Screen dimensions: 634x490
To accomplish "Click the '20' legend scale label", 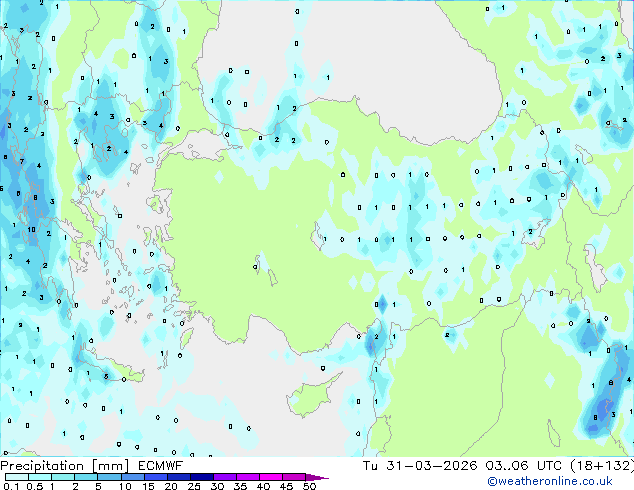I will pyautogui.click(x=171, y=486).
